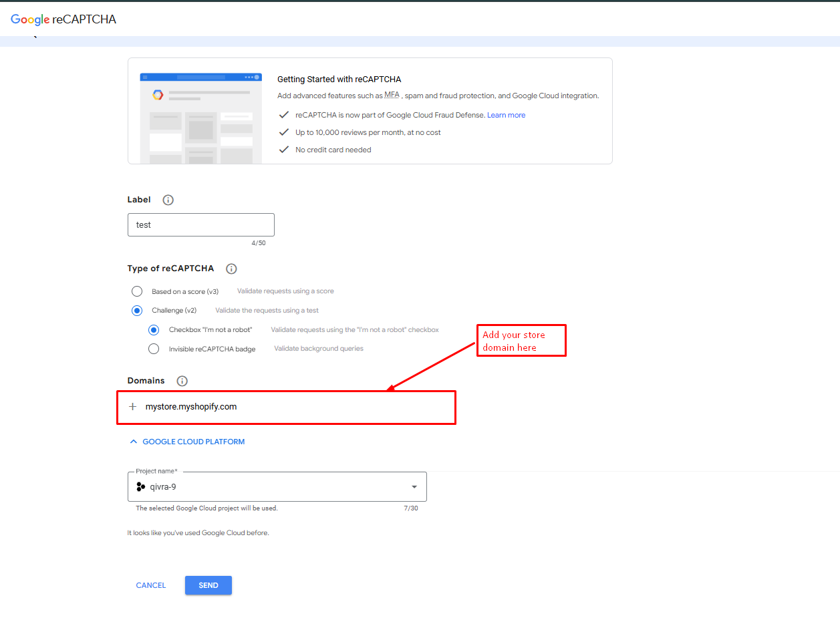Choose Checkbox "I'm not a robot" option

pyautogui.click(x=154, y=330)
